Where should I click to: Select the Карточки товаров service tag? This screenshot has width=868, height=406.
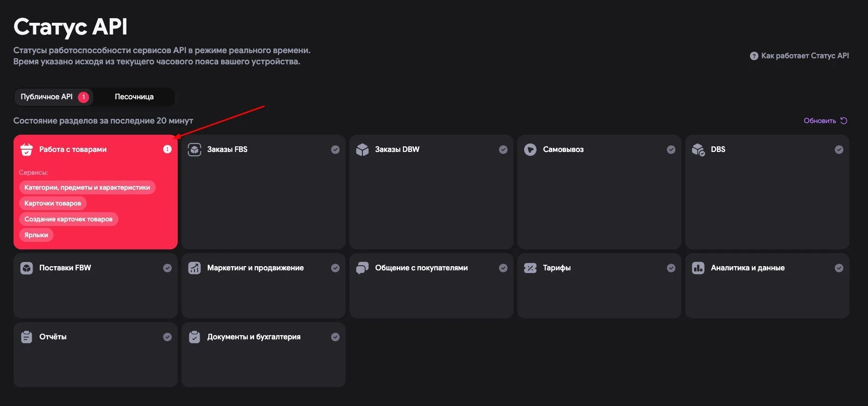point(53,203)
